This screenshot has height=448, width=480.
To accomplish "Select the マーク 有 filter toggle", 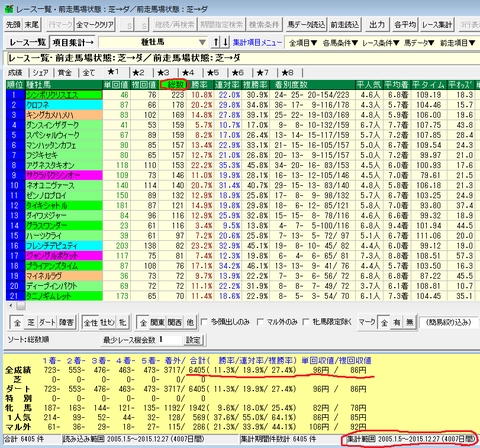I will coord(397,322).
